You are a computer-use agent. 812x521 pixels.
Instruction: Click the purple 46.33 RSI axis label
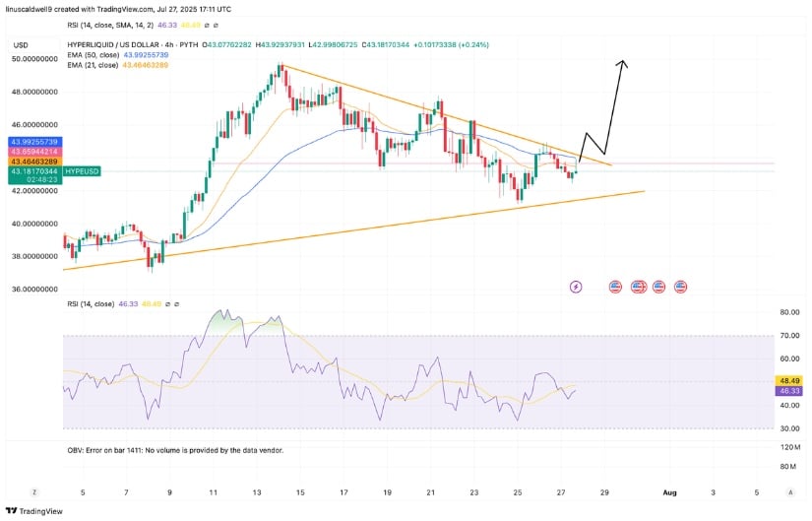[x=788, y=391]
